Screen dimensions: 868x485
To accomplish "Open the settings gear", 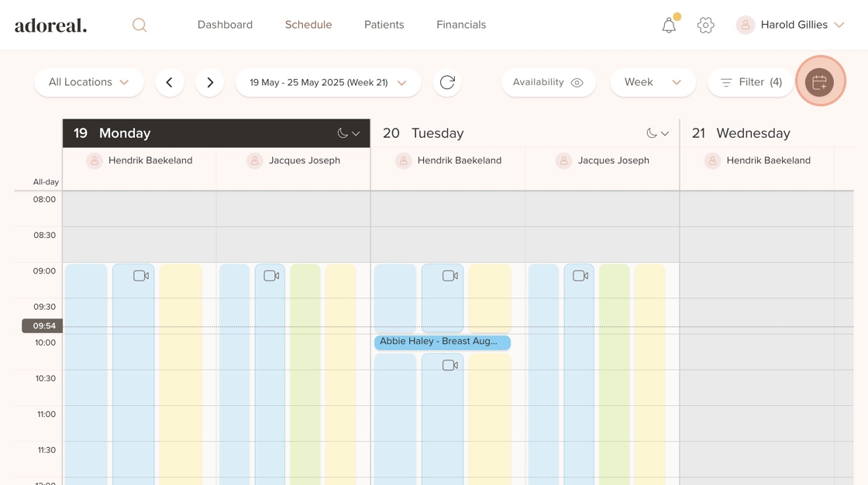I will coord(705,26).
